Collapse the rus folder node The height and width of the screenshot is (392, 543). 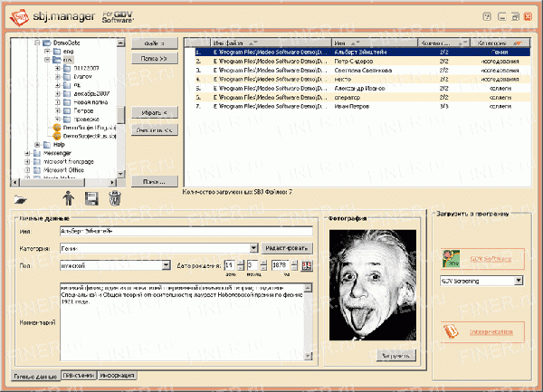pos(47,60)
